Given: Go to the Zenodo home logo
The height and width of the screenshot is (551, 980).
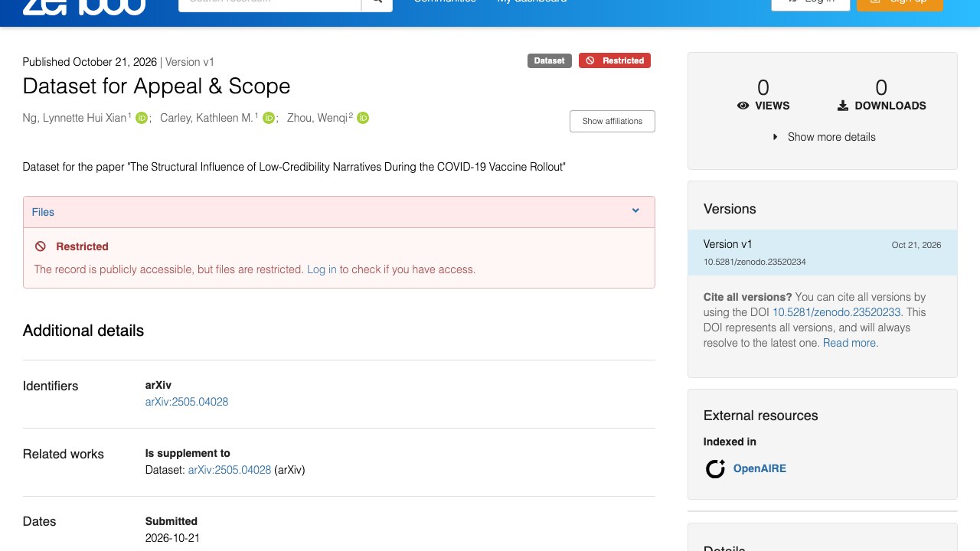Looking at the screenshot, I should tap(84, 6).
